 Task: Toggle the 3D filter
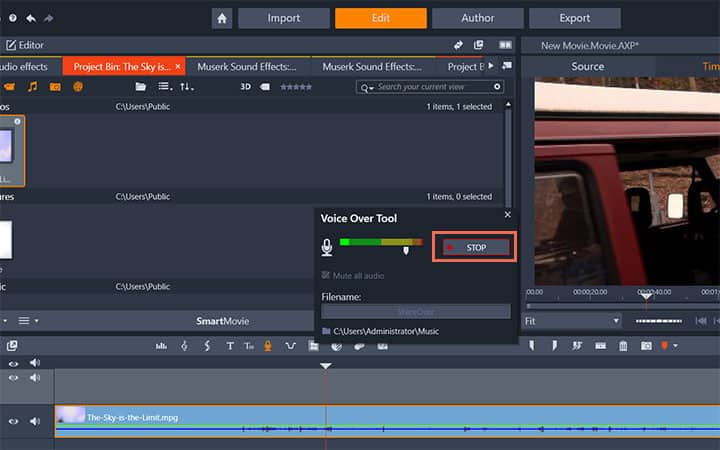[x=246, y=86]
